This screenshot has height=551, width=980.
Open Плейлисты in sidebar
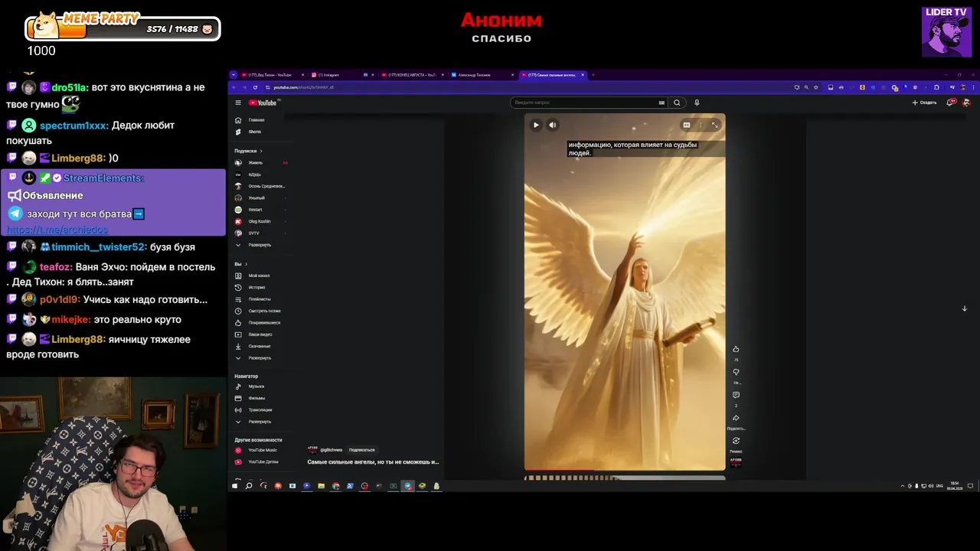(x=260, y=299)
